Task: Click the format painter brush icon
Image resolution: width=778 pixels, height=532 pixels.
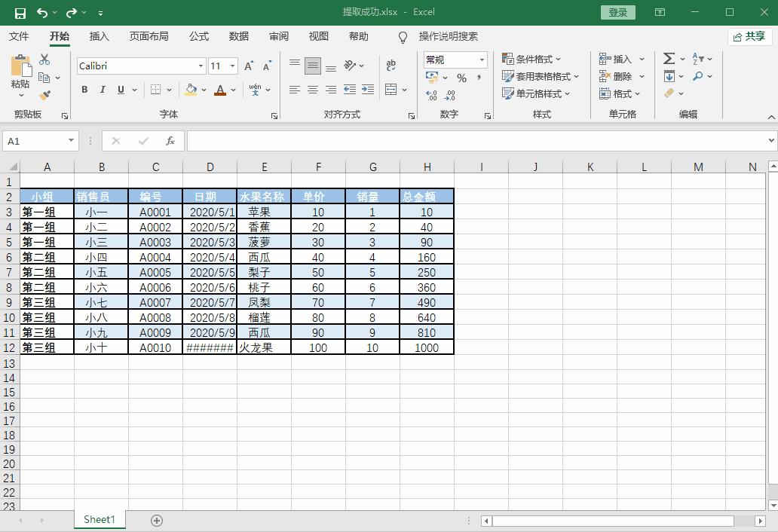Action: click(44, 94)
